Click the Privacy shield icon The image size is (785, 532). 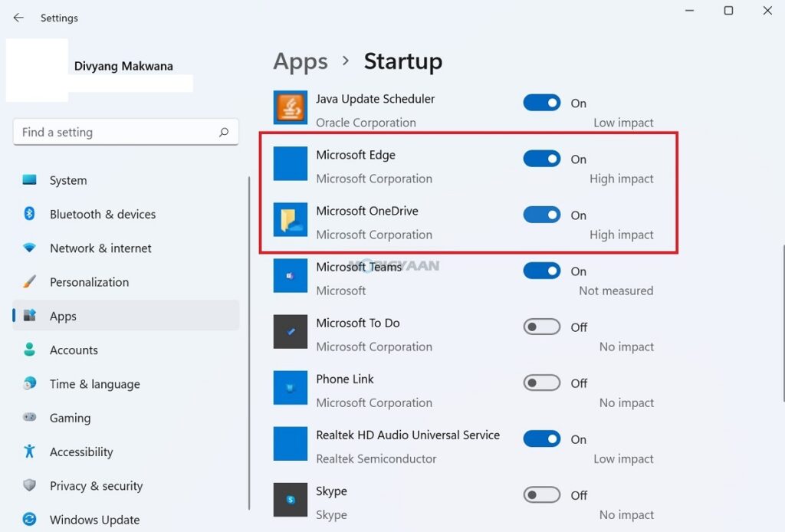coord(30,485)
